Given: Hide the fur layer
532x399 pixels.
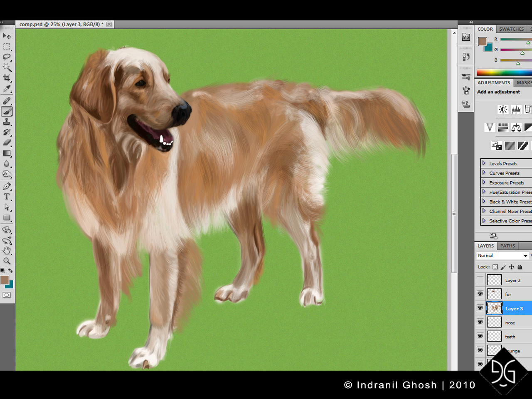Looking at the screenshot, I should point(480,294).
